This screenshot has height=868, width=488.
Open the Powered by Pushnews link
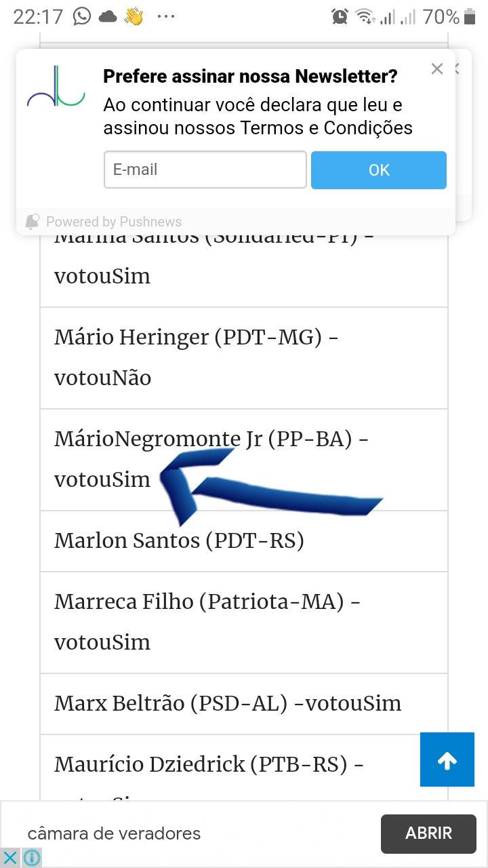[x=113, y=222]
